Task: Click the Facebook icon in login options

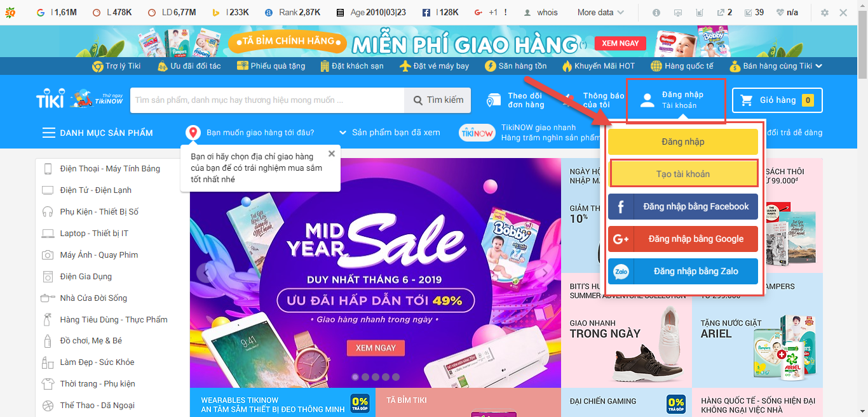Action: (x=621, y=207)
